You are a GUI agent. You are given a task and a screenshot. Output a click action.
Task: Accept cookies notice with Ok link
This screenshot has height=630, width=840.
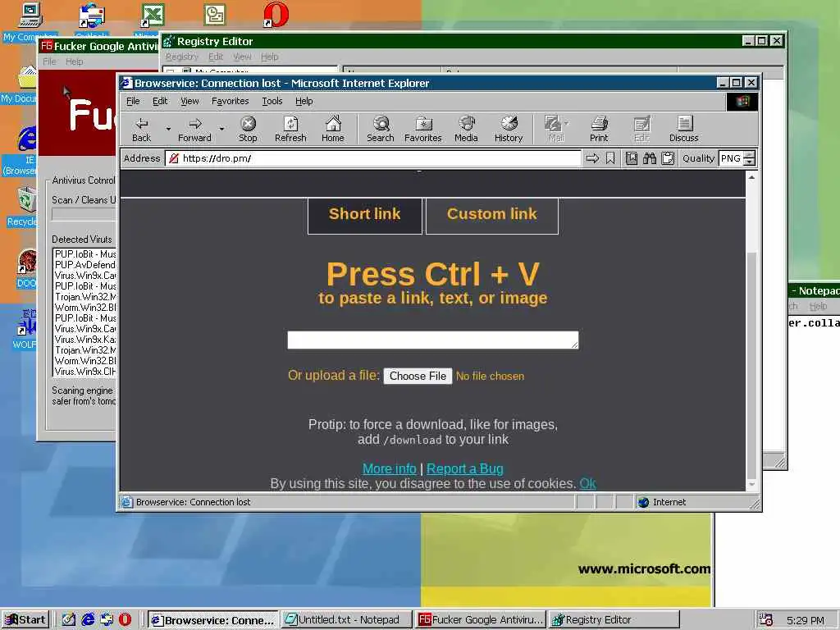[x=587, y=483]
